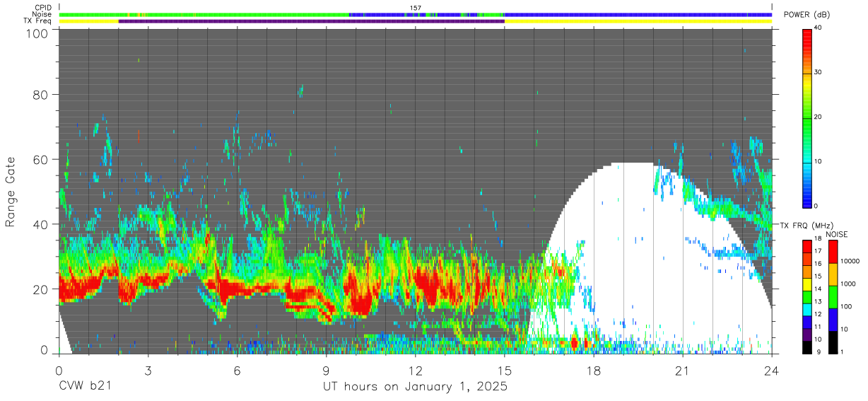Click the TX FRQ (MHz) legend title
Image resolution: width=868 pixels, height=401 pixels.
(x=806, y=226)
